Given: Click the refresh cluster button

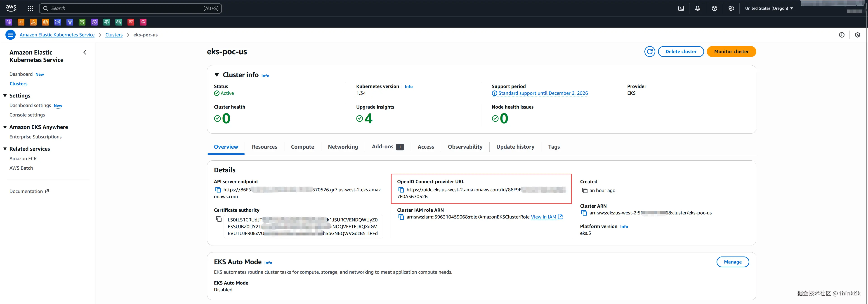Looking at the screenshot, I should click(649, 52).
